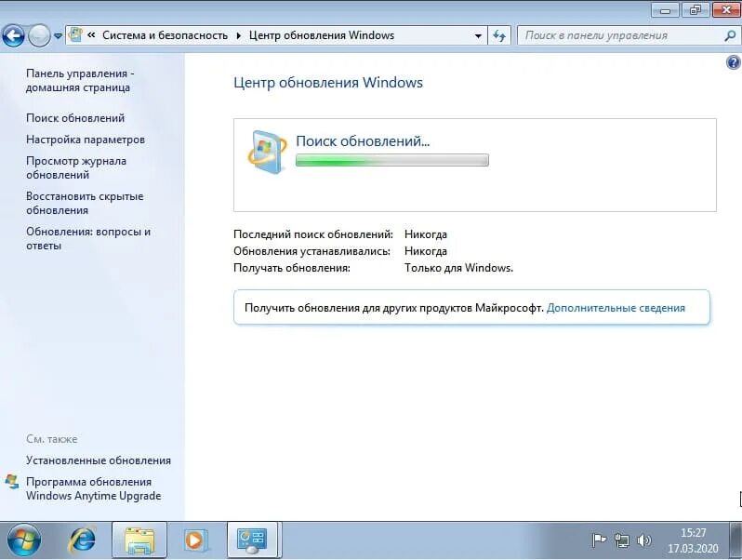Click the Только для Windows. value

[458, 268]
